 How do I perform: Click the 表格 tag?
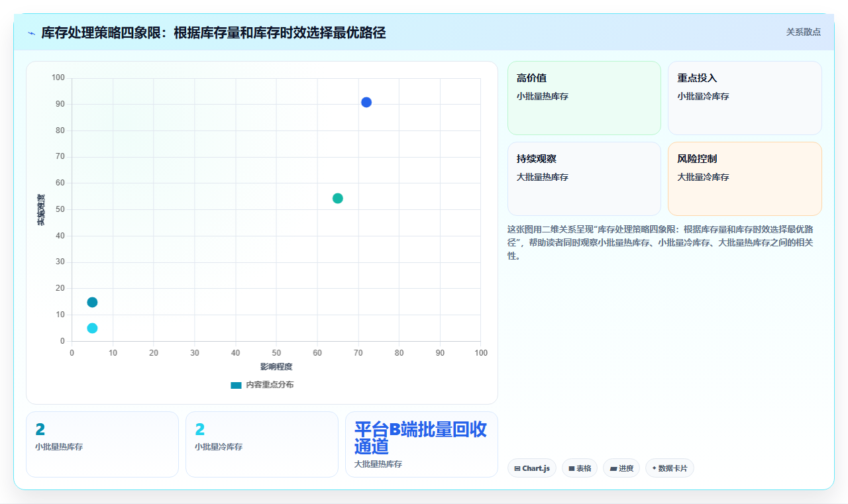coord(579,468)
